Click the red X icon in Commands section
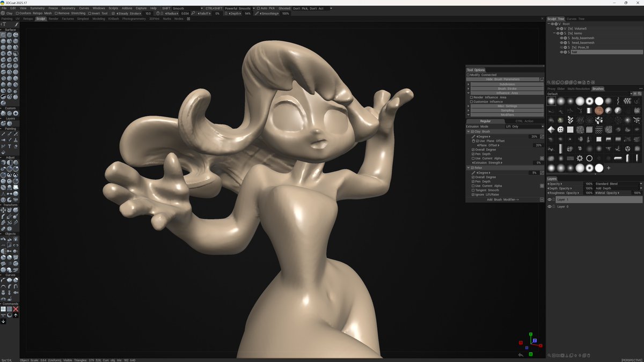 pos(16,309)
